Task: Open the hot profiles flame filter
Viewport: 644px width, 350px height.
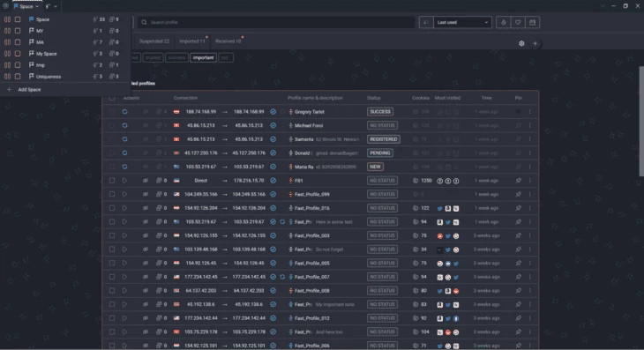Action: 503,22
